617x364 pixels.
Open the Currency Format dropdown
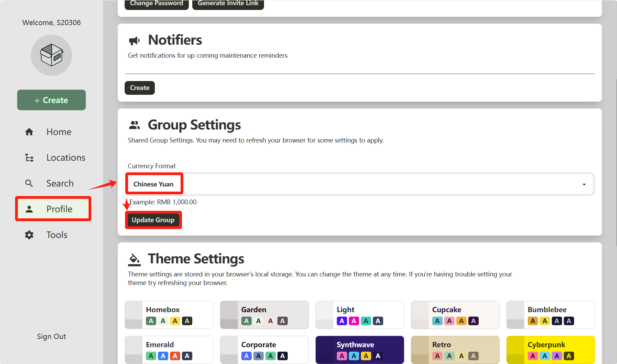359,184
